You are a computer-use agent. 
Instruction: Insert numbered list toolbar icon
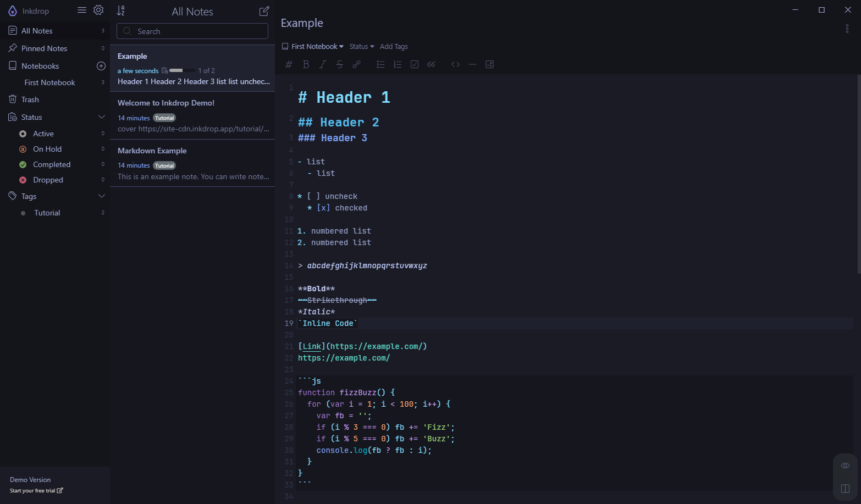coord(398,64)
